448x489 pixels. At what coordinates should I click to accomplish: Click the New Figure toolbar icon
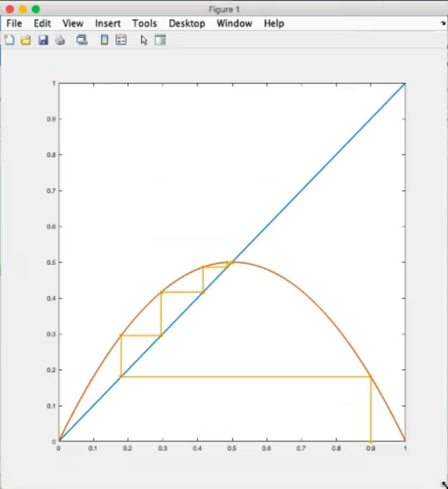9,40
